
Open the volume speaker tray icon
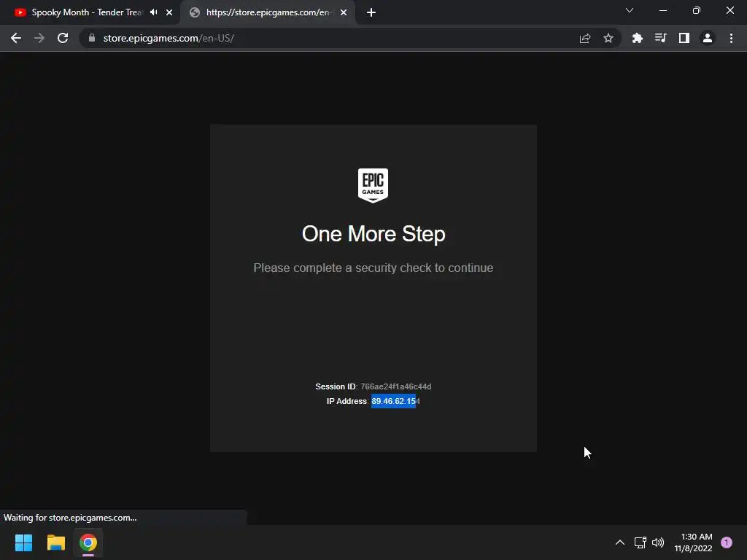click(658, 542)
